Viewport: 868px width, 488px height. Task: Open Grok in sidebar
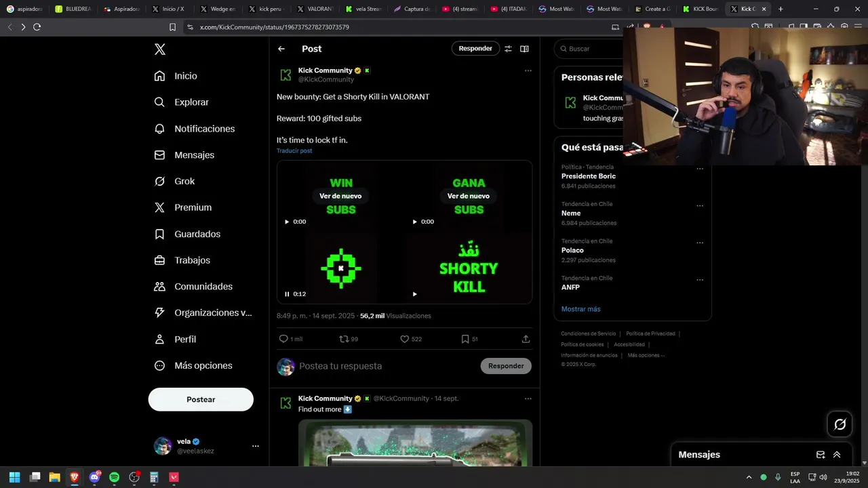click(174, 181)
